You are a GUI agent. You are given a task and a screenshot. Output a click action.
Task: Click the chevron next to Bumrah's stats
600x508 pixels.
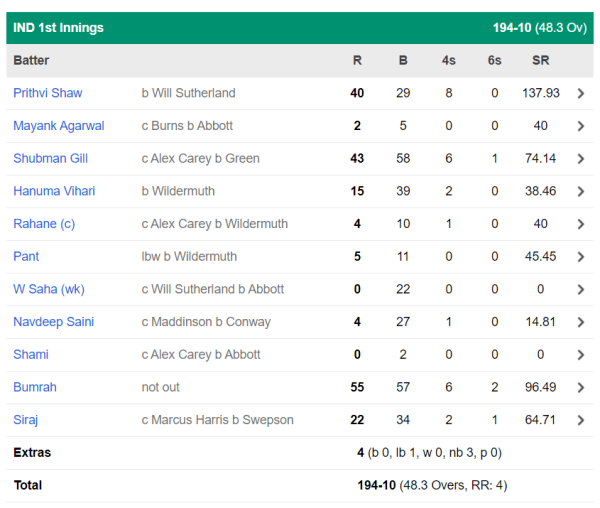pyautogui.click(x=581, y=387)
